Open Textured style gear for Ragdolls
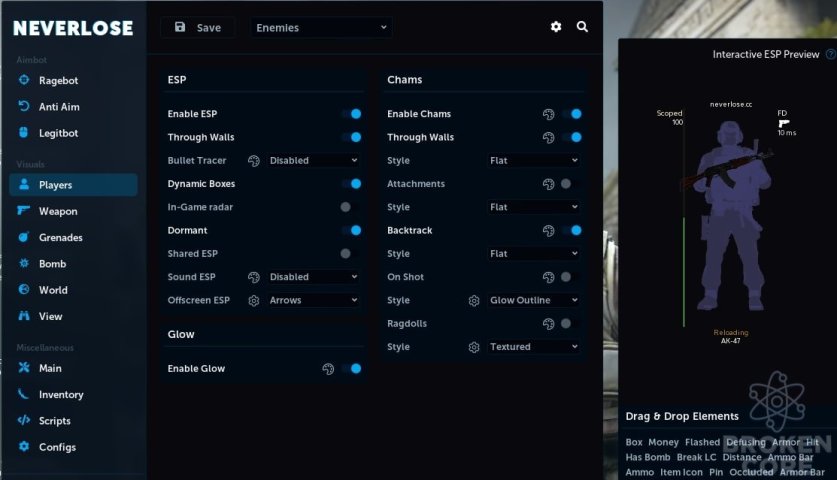 point(473,347)
